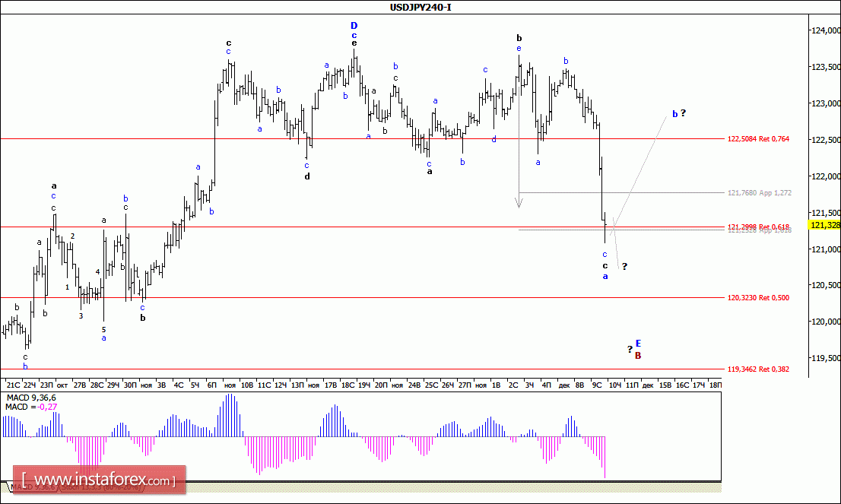This screenshot has width=841, height=504.
Task: Open the www.instaforex.com watermark link
Action: [x=99, y=480]
